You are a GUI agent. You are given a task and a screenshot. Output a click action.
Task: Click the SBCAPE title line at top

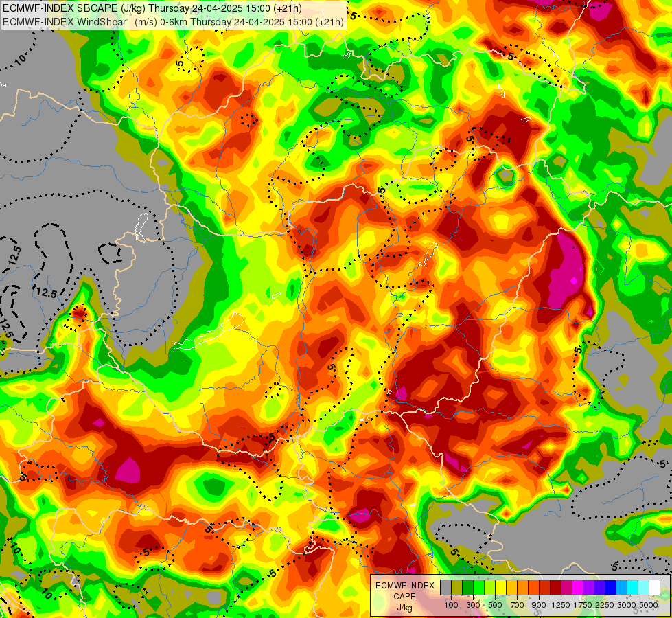click(x=152, y=8)
